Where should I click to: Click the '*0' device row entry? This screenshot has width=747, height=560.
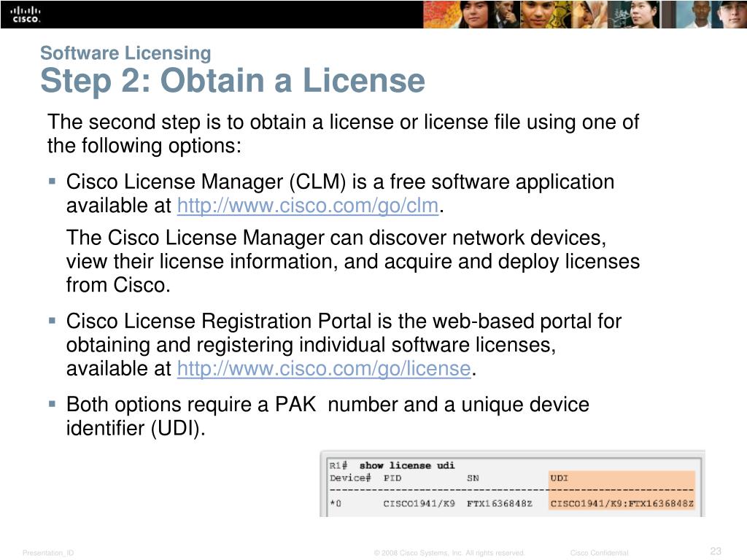[x=336, y=503]
